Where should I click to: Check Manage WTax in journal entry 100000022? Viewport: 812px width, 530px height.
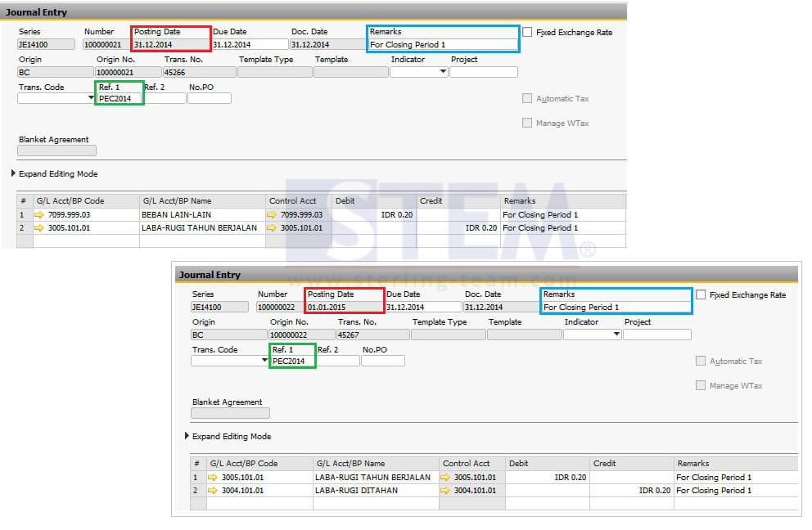[x=701, y=385]
